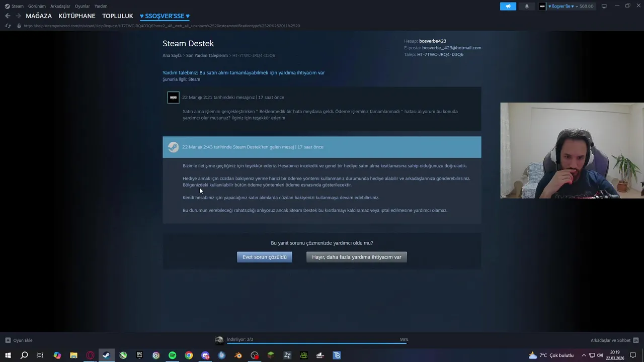Click the Son Yardım Taleplerim breadcrumb
644x362 pixels.
(207, 55)
